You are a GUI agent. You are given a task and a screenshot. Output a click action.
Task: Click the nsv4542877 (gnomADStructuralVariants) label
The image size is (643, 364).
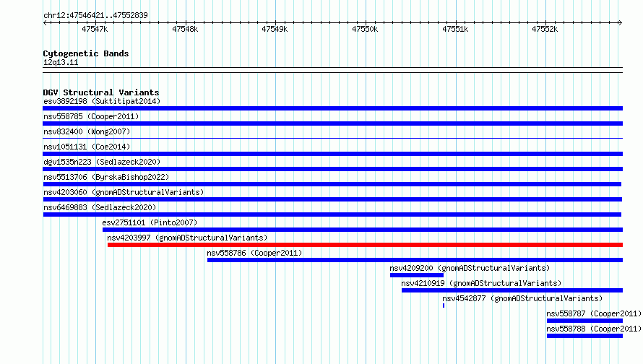click(x=522, y=298)
